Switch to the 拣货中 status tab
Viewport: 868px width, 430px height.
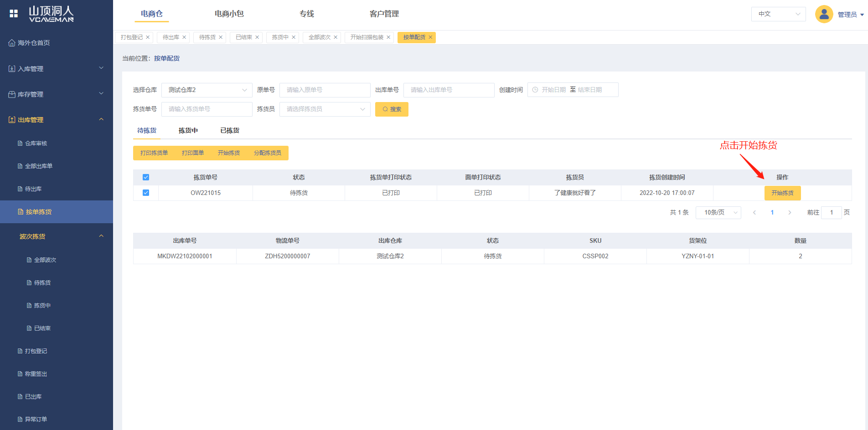(x=188, y=131)
